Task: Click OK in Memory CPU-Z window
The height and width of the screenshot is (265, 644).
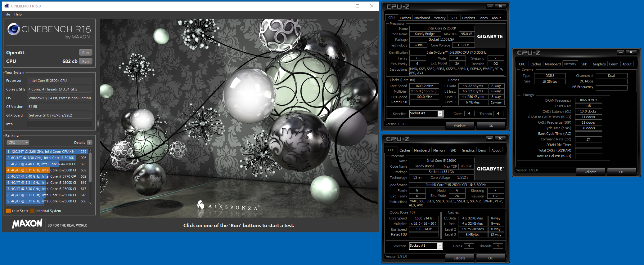Action: click(621, 172)
